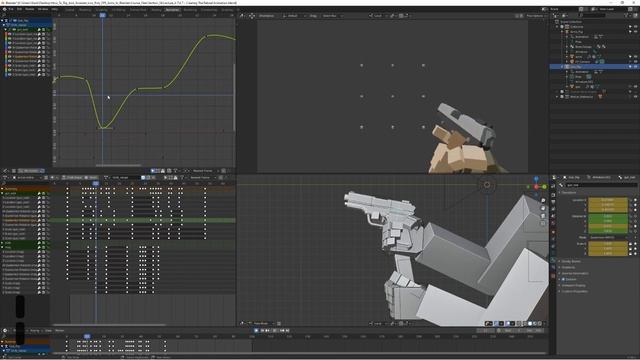
Task: Click the blue Z axis gizmo handle
Action: coord(536,179)
